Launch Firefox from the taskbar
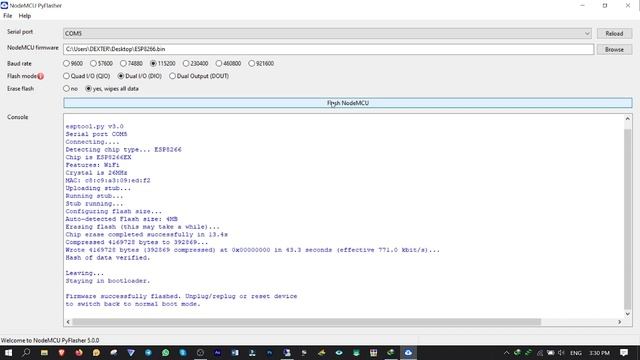Image resolution: width=640 pixels, height=360 pixels. coord(79,352)
